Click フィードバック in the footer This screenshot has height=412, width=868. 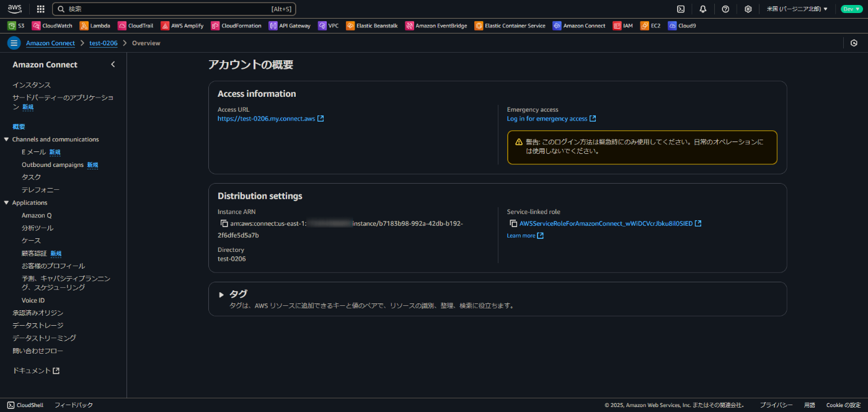[74, 405]
